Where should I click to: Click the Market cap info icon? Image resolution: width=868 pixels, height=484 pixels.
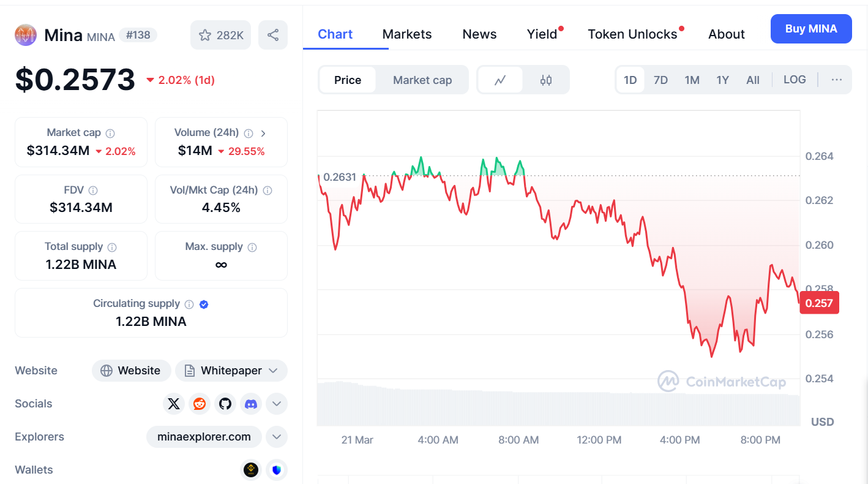[110, 133]
